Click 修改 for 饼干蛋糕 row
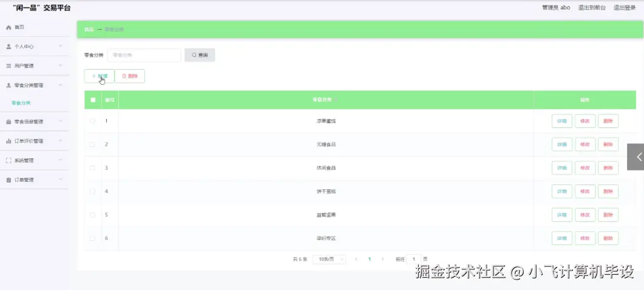 click(585, 192)
